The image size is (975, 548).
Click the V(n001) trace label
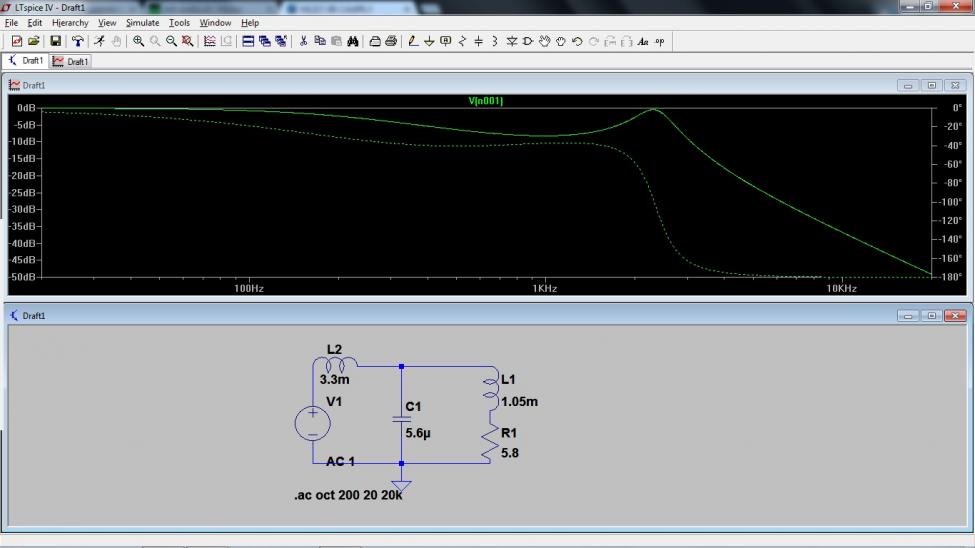(486, 100)
